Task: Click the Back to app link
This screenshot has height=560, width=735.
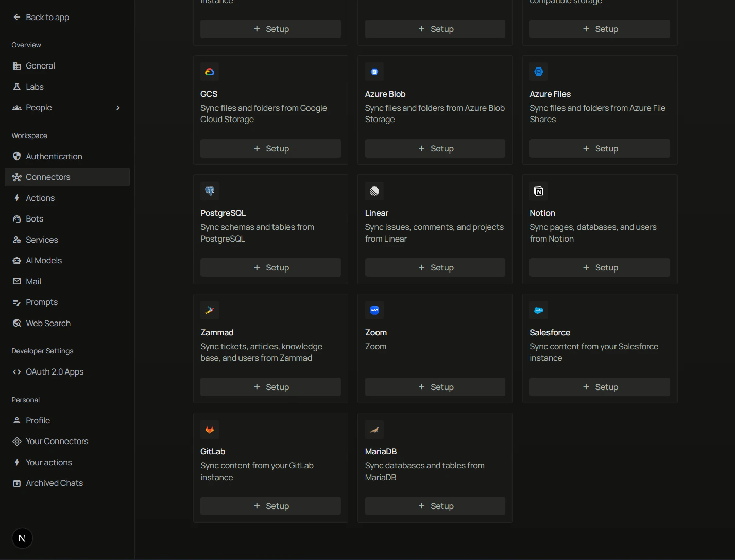Action: click(41, 17)
